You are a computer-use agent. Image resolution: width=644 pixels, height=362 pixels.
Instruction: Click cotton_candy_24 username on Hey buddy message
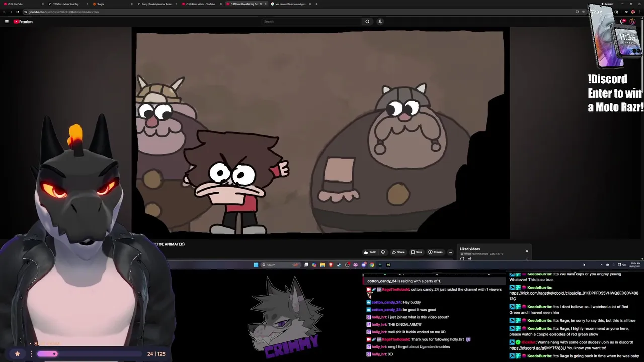tap(386, 302)
